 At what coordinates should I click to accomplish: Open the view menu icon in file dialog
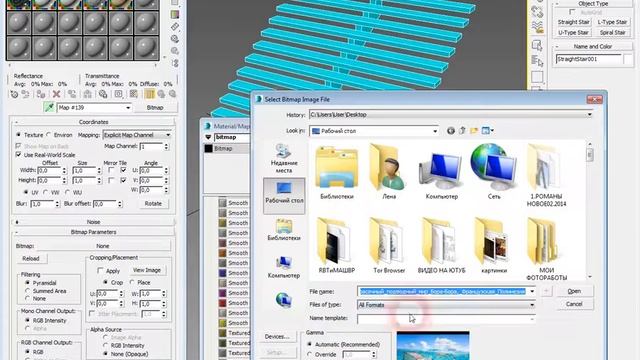[x=487, y=131]
